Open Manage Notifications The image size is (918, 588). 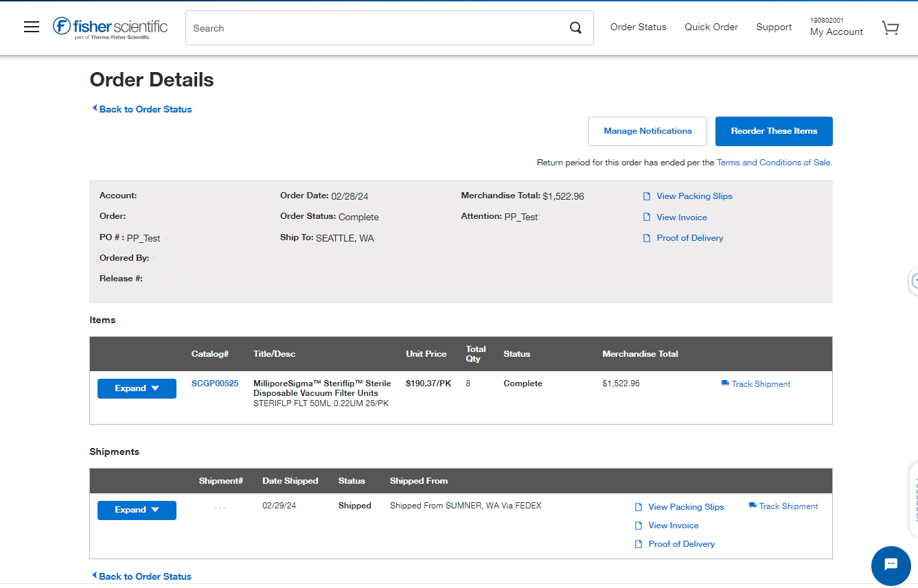click(647, 131)
